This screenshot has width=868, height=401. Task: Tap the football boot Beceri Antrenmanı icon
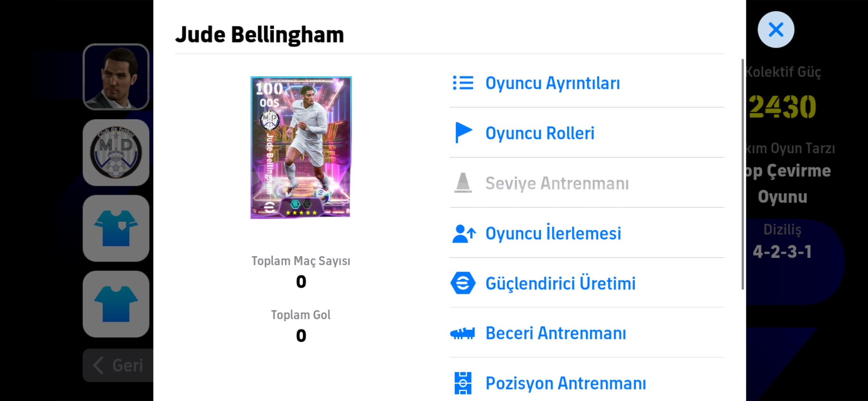click(x=462, y=333)
